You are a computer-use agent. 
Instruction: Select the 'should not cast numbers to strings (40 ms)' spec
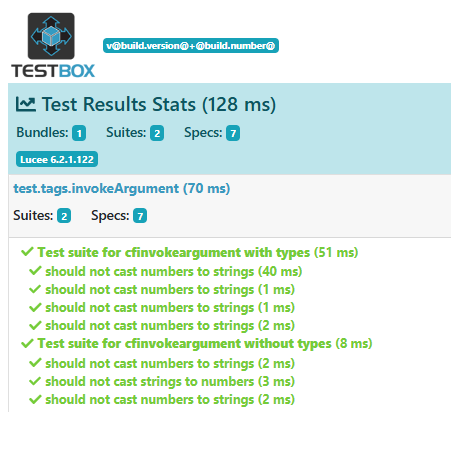point(174,272)
